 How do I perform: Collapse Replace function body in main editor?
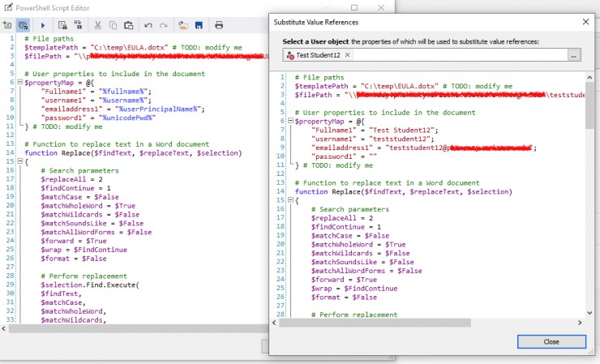20,161
